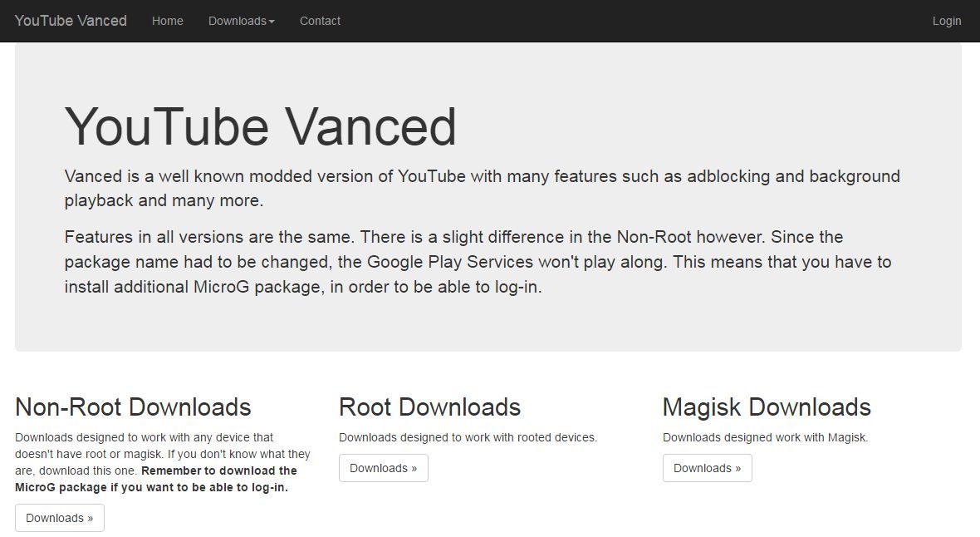Open the Contact page
Image resolution: width=980 pixels, height=537 pixels.
[x=320, y=21]
